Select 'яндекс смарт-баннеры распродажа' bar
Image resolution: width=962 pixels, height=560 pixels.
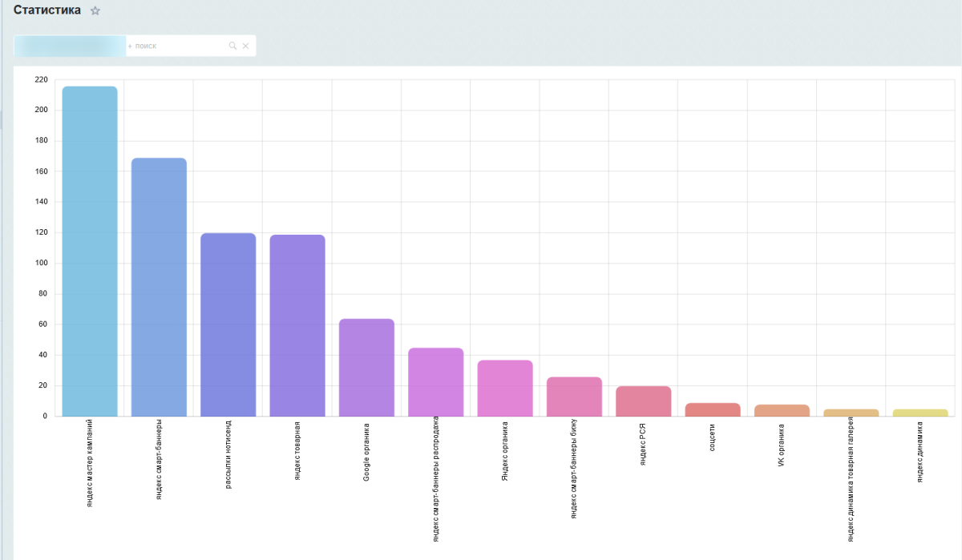435,382
